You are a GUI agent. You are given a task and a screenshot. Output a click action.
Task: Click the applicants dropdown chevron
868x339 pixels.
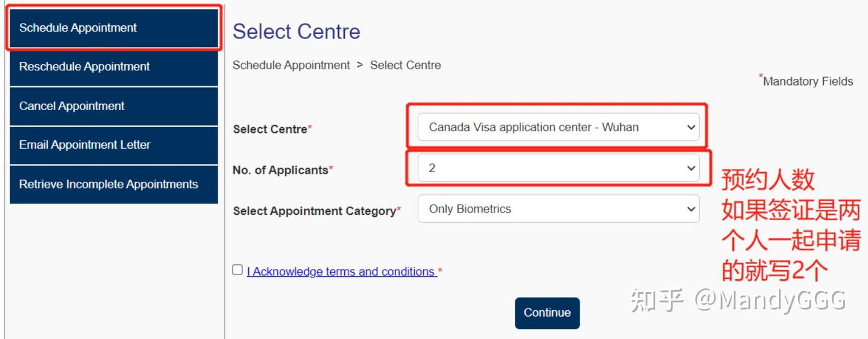691,169
